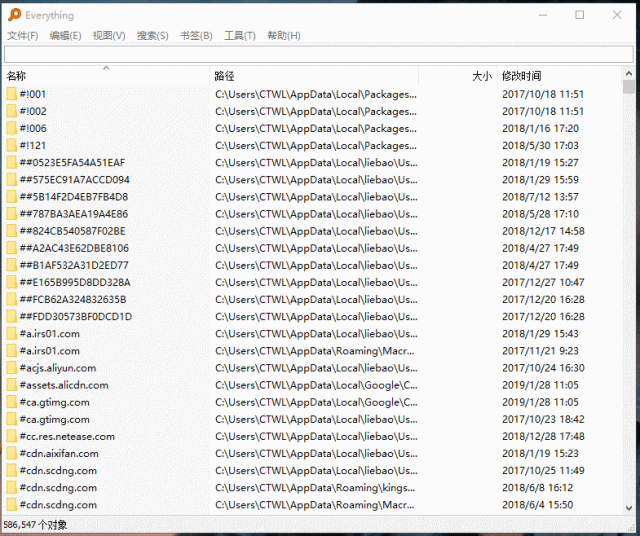Select the #!002 folder name
The width and height of the screenshot is (640, 536).
(33, 111)
